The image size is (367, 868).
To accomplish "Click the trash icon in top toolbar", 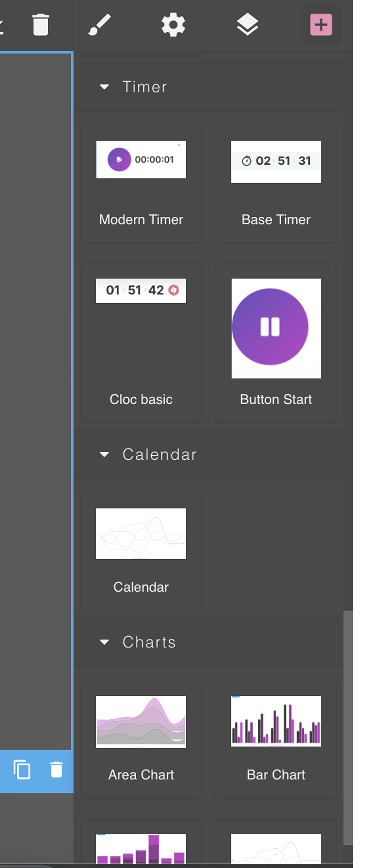I will pos(40,25).
